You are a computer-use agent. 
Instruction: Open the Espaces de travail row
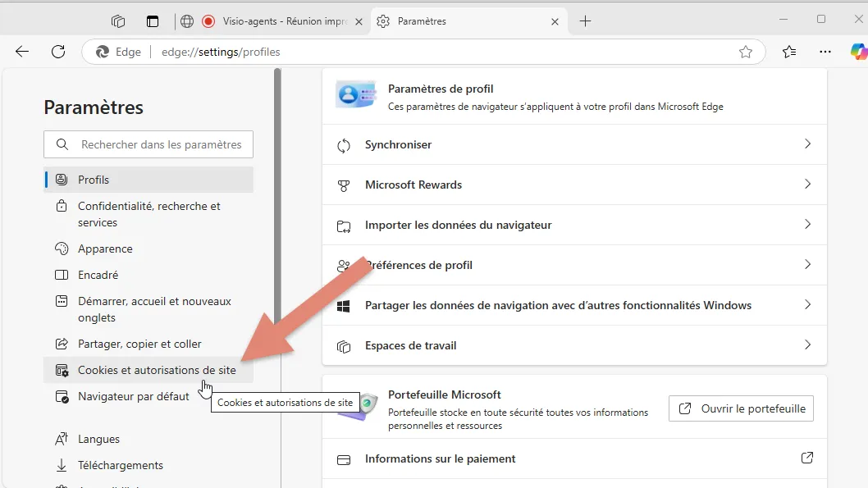coord(574,346)
